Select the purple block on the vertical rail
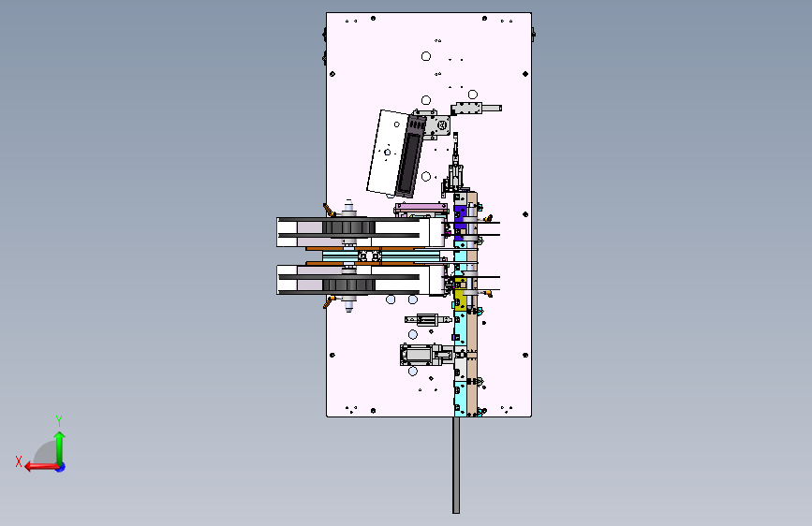The image size is (812, 526). [460, 223]
